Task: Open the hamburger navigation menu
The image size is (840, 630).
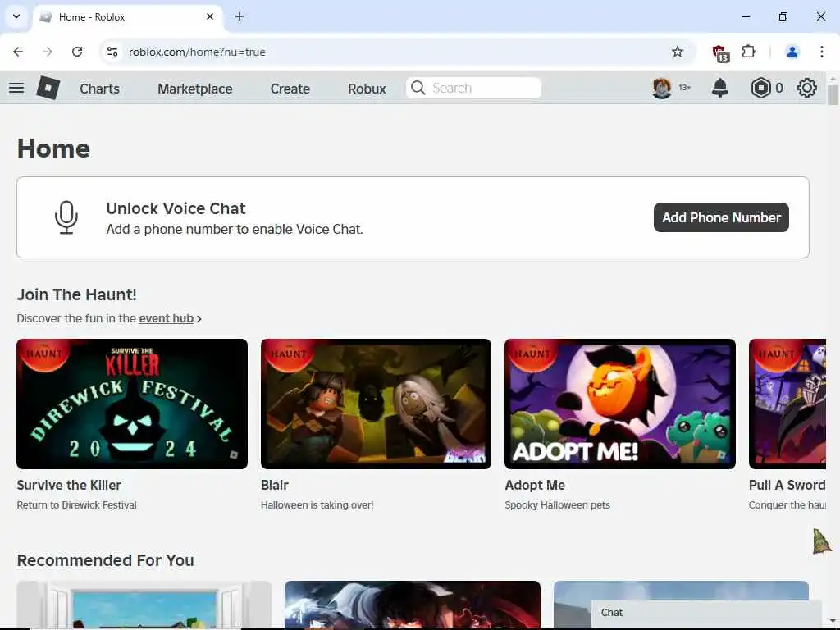Action: pyautogui.click(x=16, y=88)
